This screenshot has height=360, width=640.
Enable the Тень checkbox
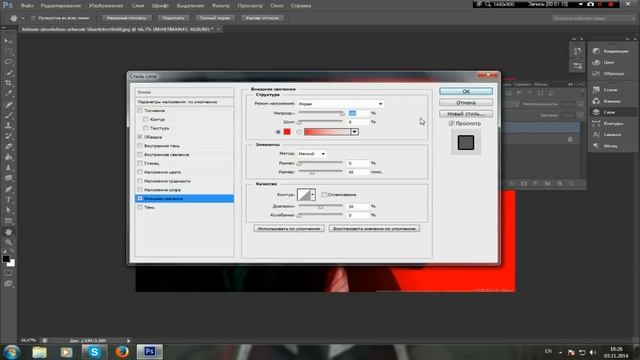[x=140, y=207]
